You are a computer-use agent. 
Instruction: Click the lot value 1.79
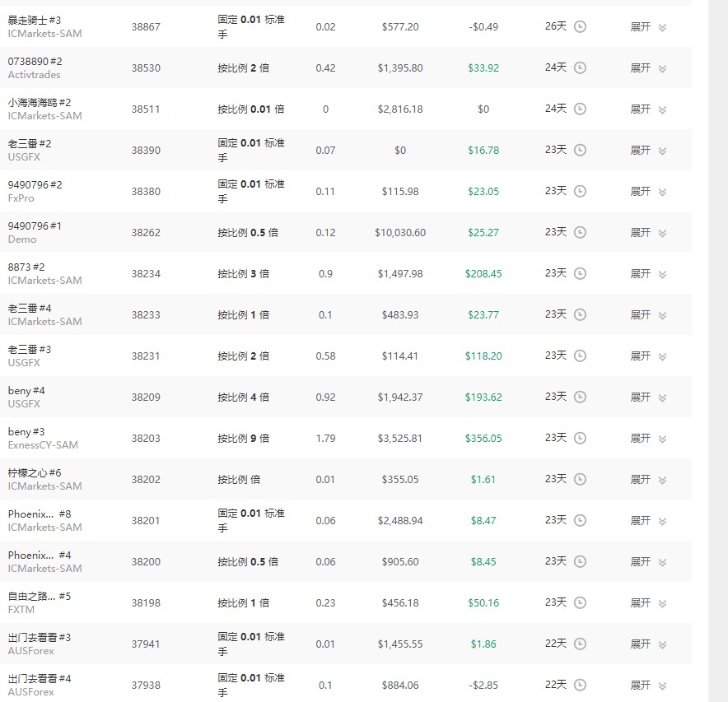(325, 439)
